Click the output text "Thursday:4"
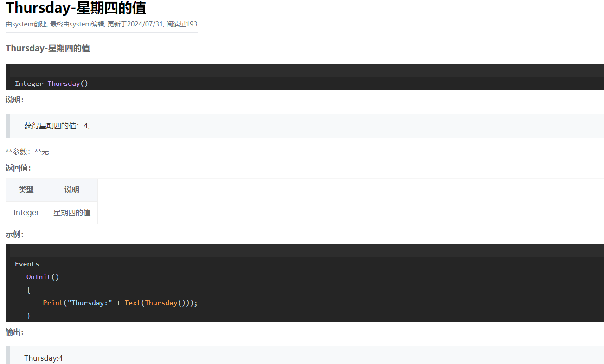 point(43,358)
